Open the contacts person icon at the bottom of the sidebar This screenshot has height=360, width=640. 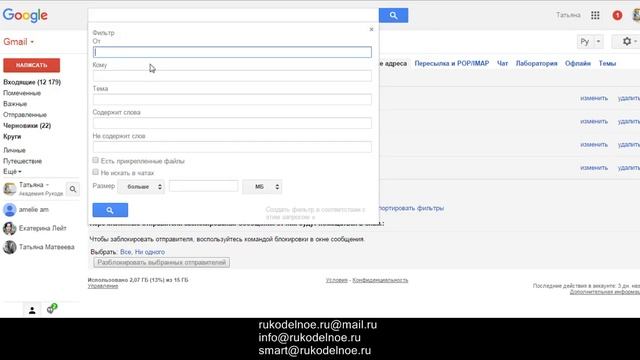tap(32, 311)
